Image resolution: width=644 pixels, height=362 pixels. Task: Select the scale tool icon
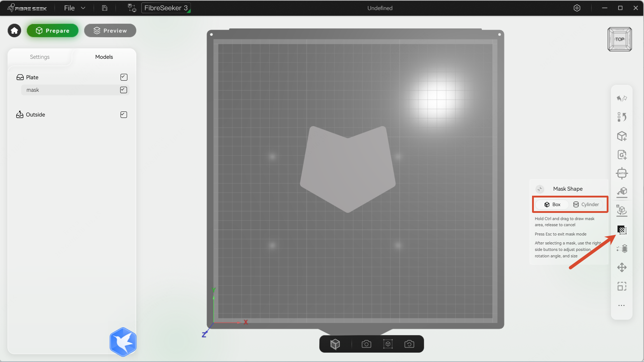(x=622, y=286)
